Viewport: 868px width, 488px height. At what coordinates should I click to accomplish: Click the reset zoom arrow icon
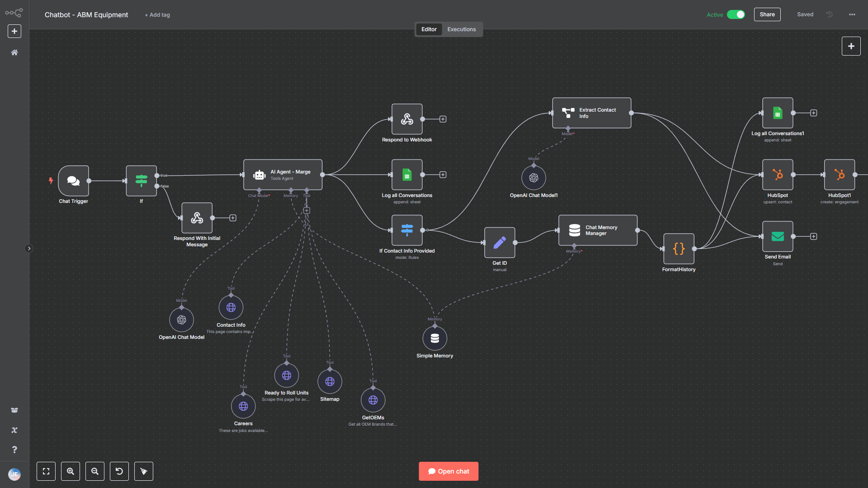click(x=119, y=471)
